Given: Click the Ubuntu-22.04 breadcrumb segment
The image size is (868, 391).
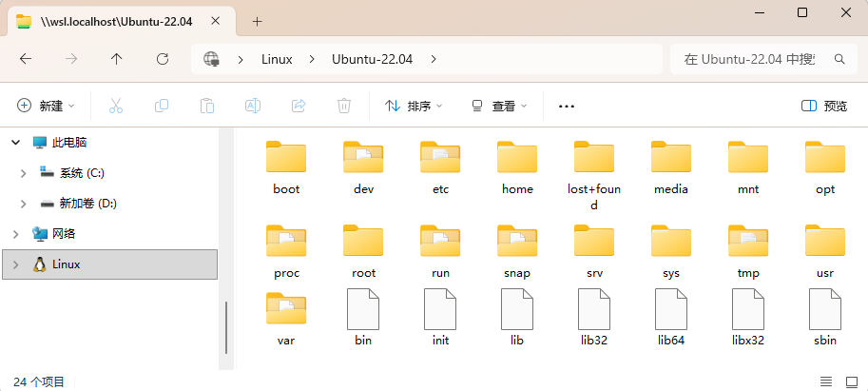Looking at the screenshot, I should pyautogui.click(x=372, y=59).
